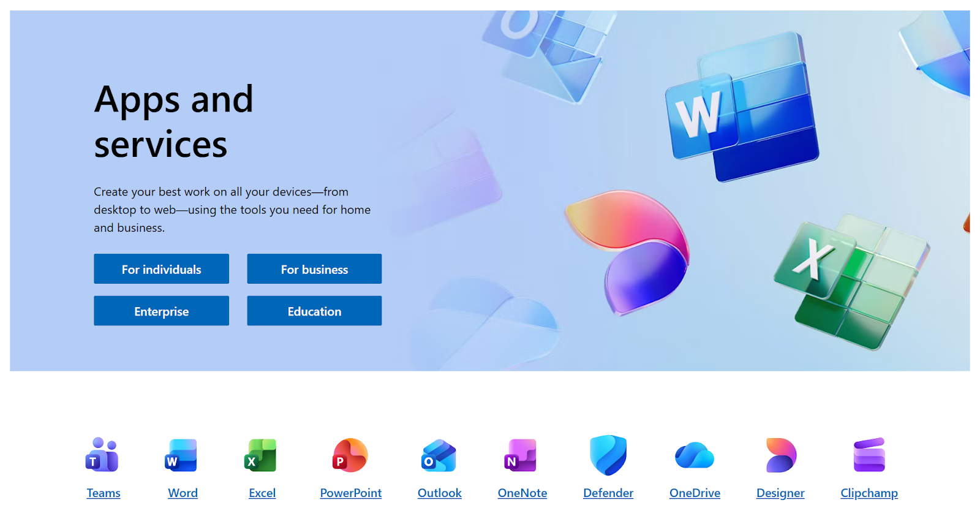Image resolution: width=980 pixels, height=516 pixels.
Task: Click the OneNote app icon
Action: pos(521,455)
